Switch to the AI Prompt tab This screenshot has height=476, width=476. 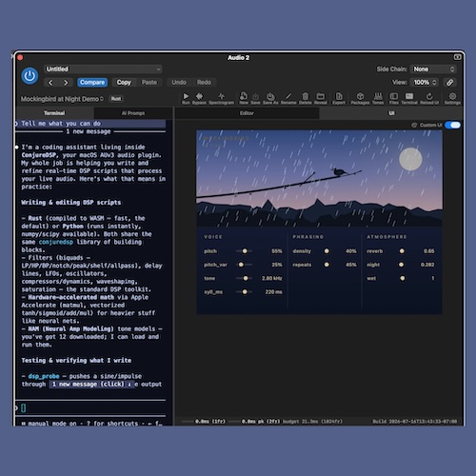coord(133,113)
